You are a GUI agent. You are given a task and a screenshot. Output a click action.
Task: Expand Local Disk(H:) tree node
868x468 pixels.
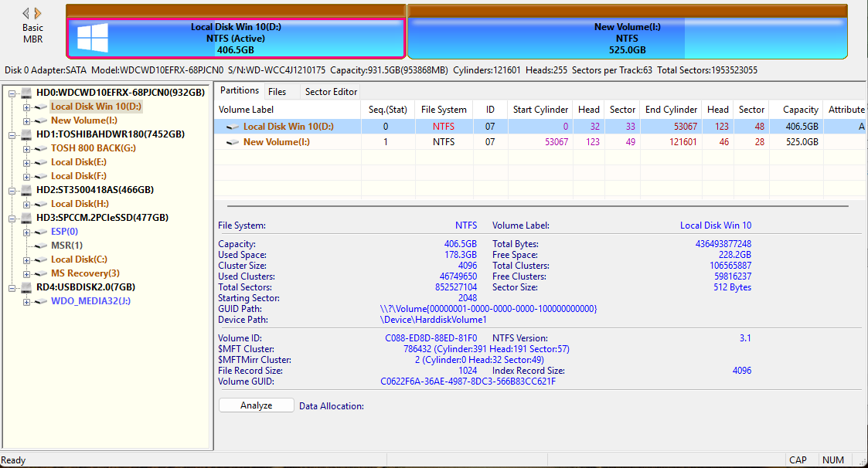point(26,204)
